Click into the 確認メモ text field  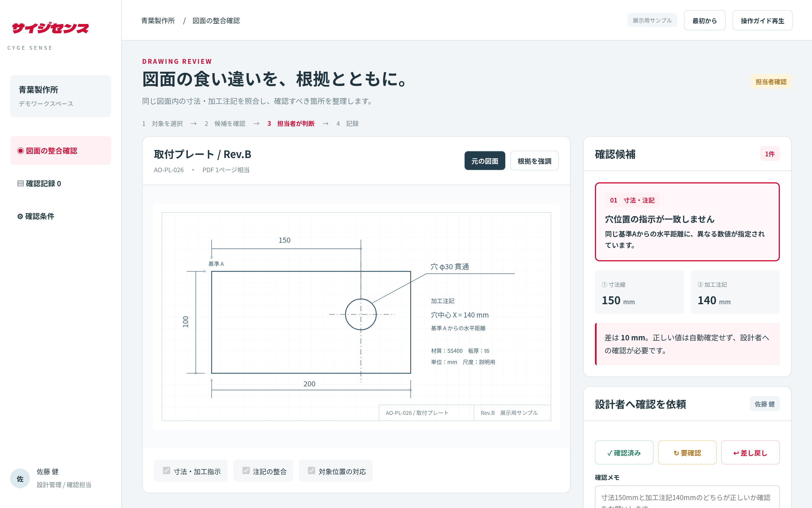(x=687, y=497)
